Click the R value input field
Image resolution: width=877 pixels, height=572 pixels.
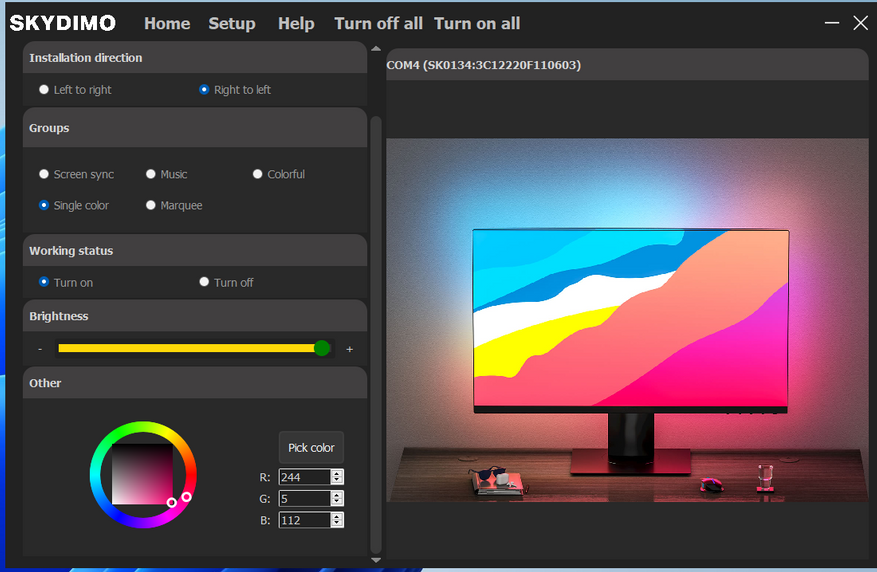(x=304, y=477)
